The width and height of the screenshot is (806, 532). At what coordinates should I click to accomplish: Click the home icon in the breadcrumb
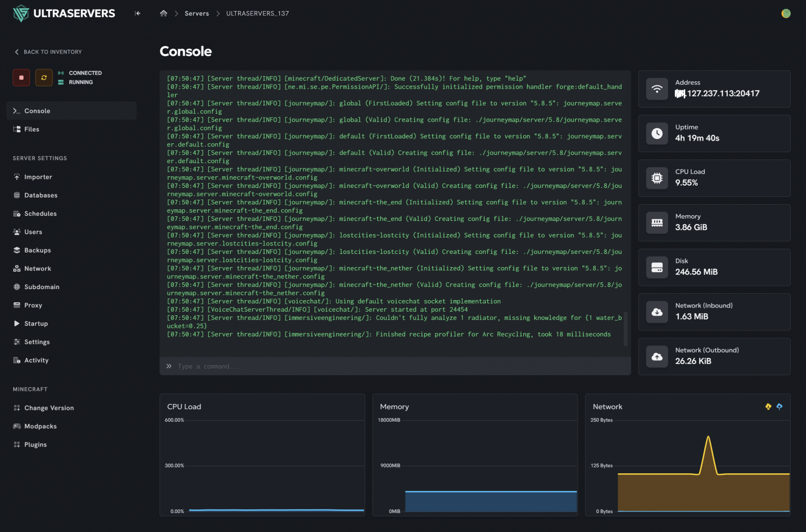(x=163, y=13)
